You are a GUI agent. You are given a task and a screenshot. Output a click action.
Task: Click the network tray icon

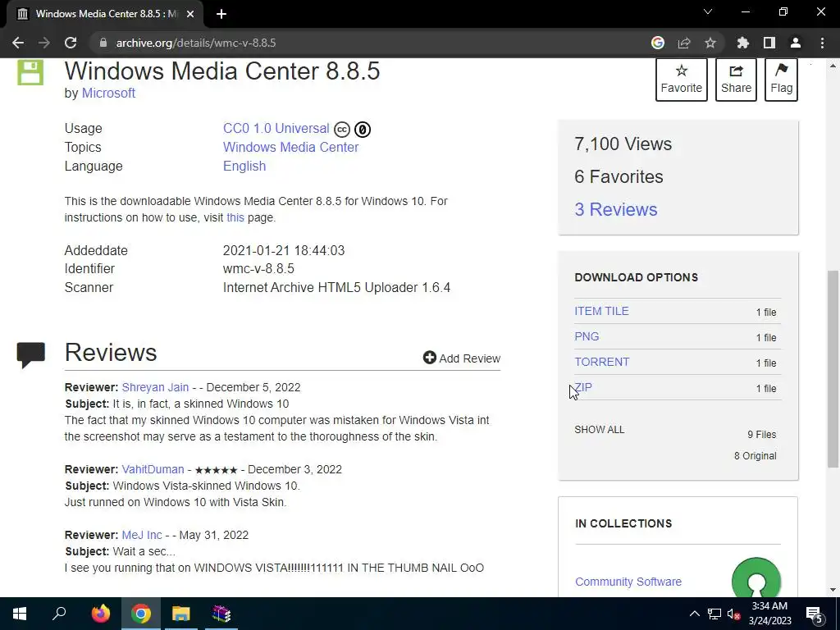pos(714,614)
